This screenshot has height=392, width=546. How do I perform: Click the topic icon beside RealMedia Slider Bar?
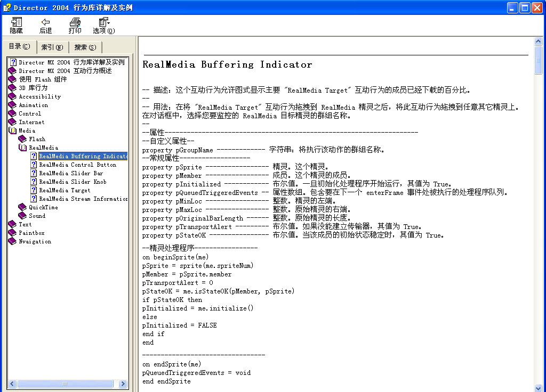tap(34, 173)
